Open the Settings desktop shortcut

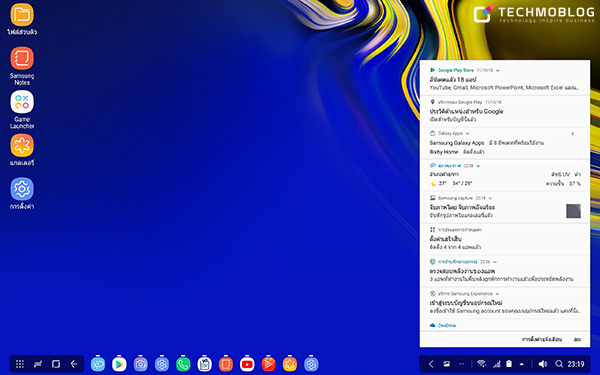coord(22,193)
